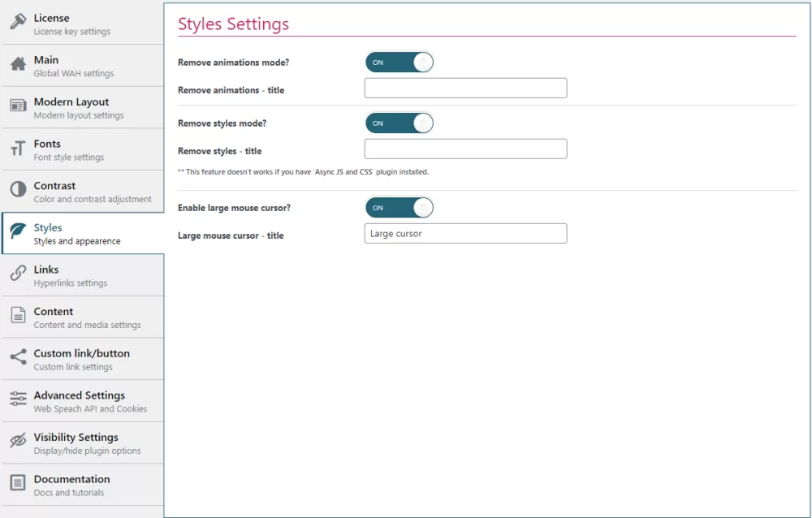The height and width of the screenshot is (518, 812).
Task: Click the Visibility Settings eye-slash icon
Action: [x=18, y=438]
